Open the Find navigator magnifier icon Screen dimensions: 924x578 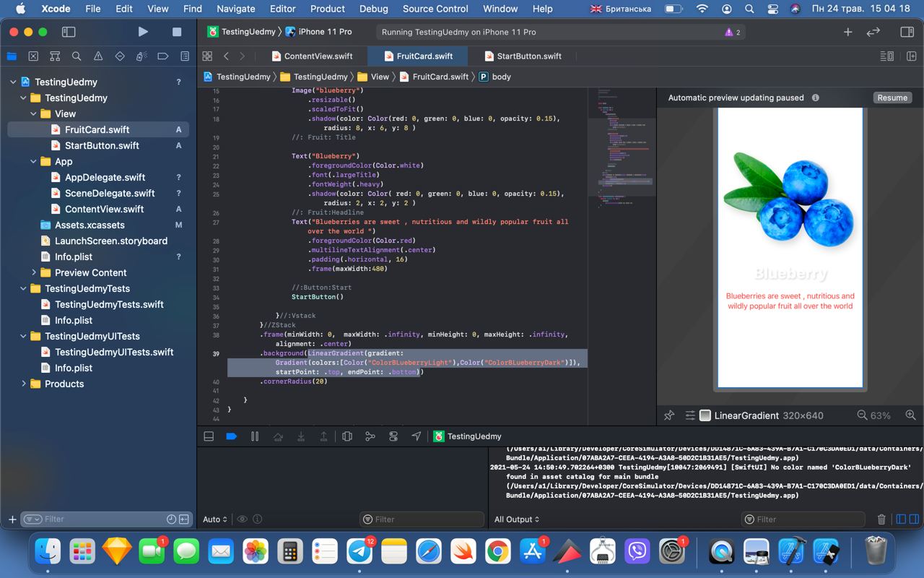click(x=77, y=56)
